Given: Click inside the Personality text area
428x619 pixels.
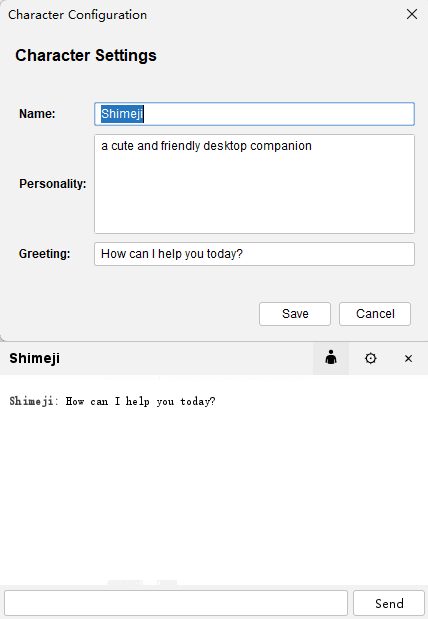Looking at the screenshot, I should point(254,184).
